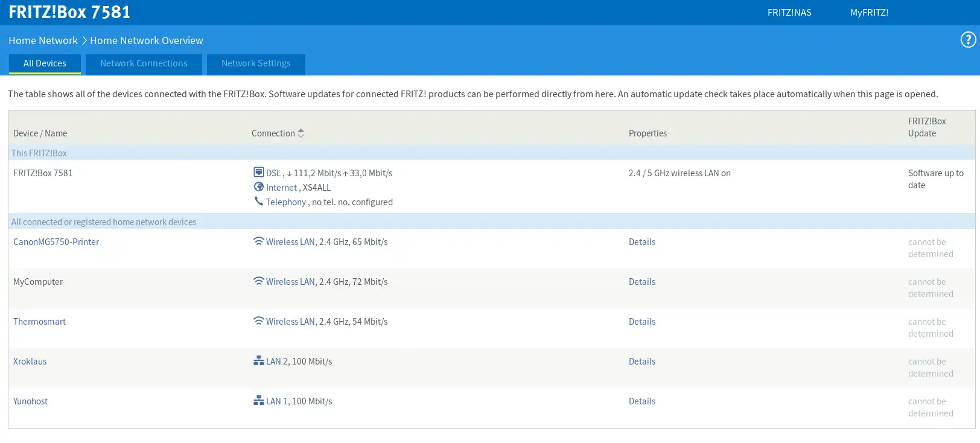This screenshot has width=980, height=443.
Task: Click the Home Network Overview breadcrumb text
Action: click(x=147, y=40)
